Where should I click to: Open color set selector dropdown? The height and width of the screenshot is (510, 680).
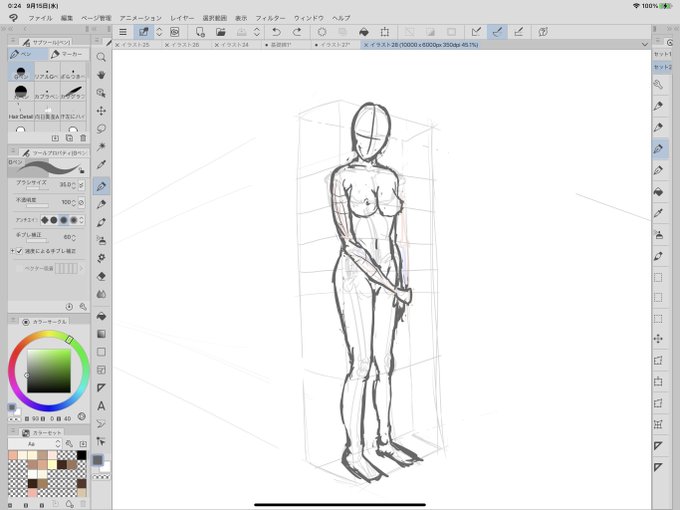tap(35, 444)
